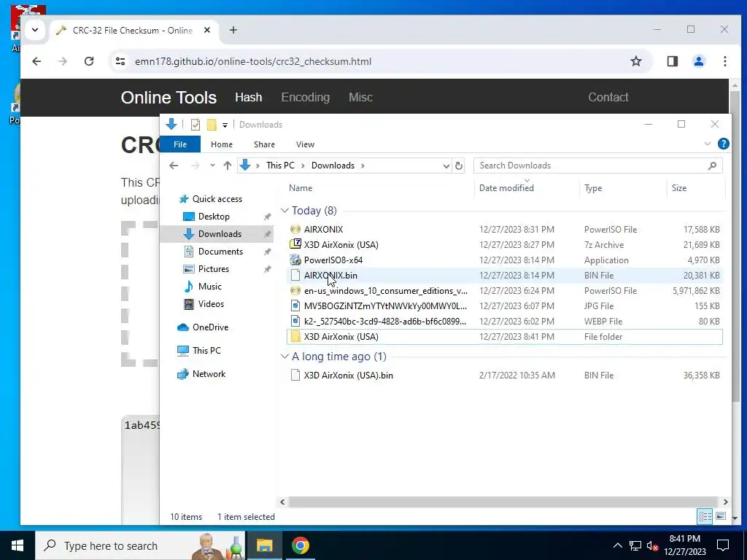Select the en-us_windows_10 ISO file icon
The height and width of the screenshot is (560, 747).
coord(295,290)
